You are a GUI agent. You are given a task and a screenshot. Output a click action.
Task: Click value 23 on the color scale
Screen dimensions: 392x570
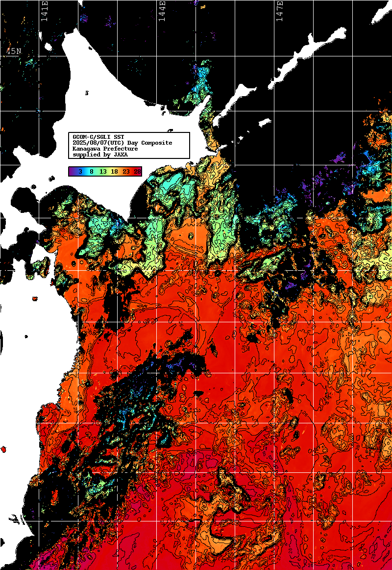click(126, 172)
